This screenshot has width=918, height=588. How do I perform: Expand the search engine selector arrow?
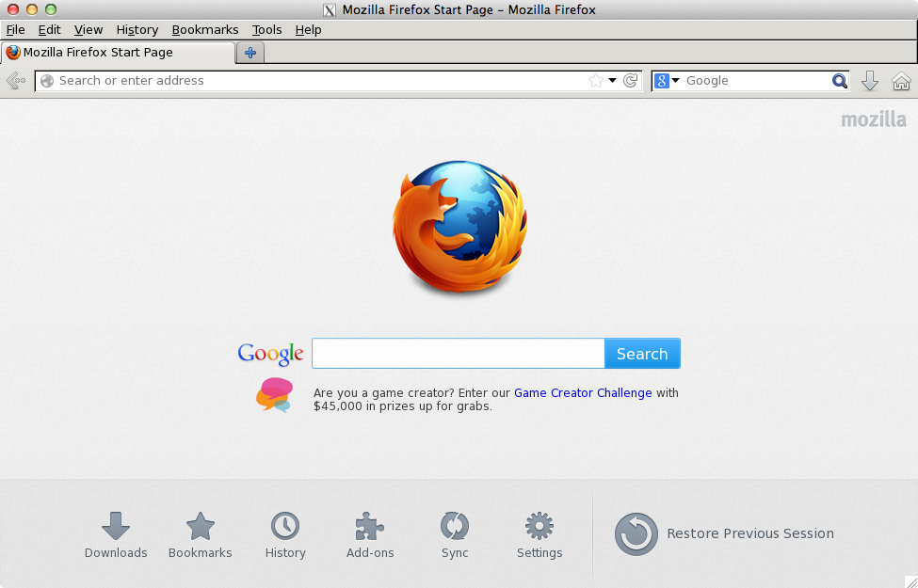point(676,81)
